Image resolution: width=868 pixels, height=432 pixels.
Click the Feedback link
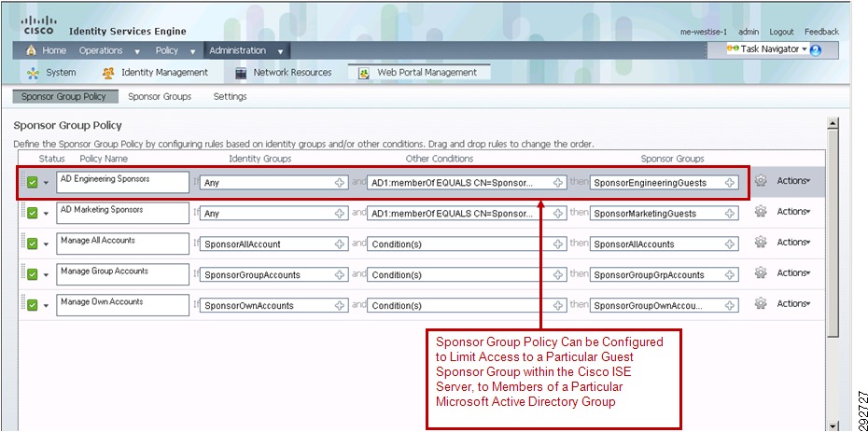(x=821, y=32)
